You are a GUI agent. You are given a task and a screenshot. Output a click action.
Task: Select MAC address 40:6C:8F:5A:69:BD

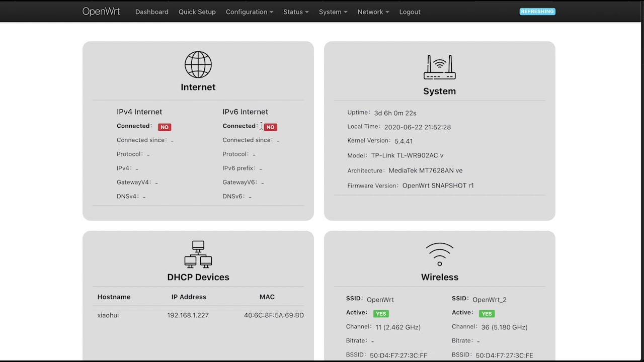coord(274,315)
